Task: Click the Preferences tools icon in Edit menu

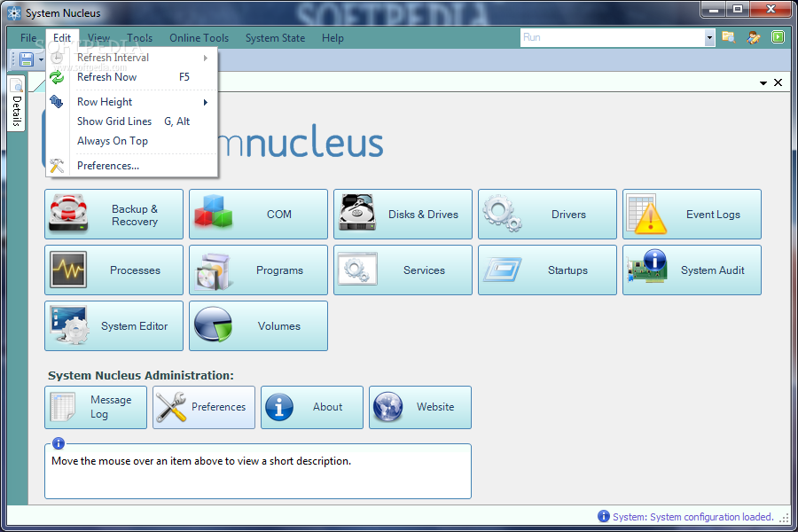Action: (57, 166)
